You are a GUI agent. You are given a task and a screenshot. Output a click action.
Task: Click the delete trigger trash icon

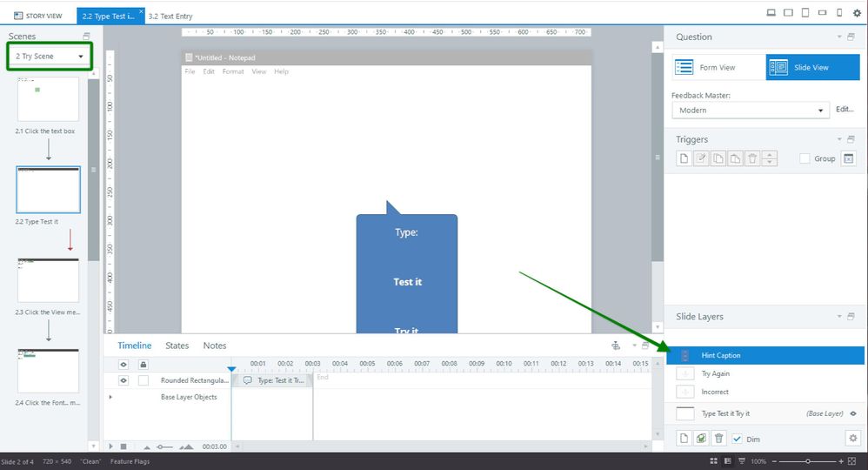click(752, 158)
